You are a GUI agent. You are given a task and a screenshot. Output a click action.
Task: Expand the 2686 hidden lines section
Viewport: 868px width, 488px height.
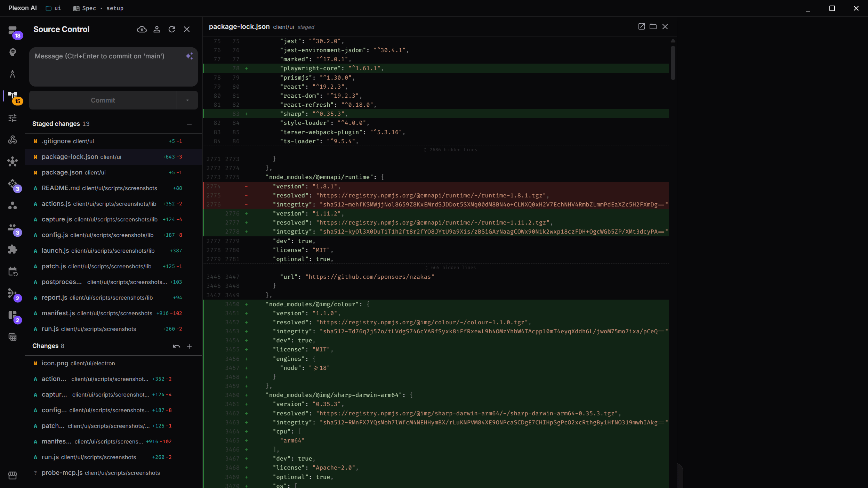click(451, 150)
